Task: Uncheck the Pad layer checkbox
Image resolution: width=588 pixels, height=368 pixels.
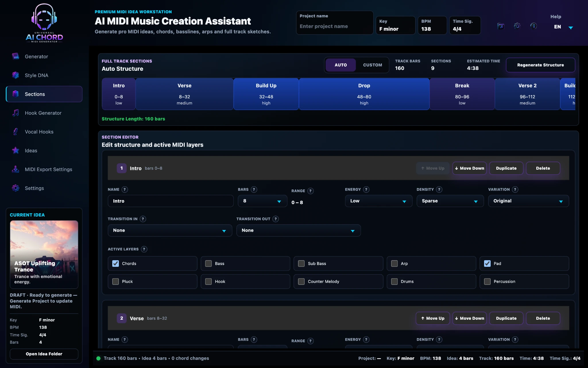Action: tap(487, 263)
